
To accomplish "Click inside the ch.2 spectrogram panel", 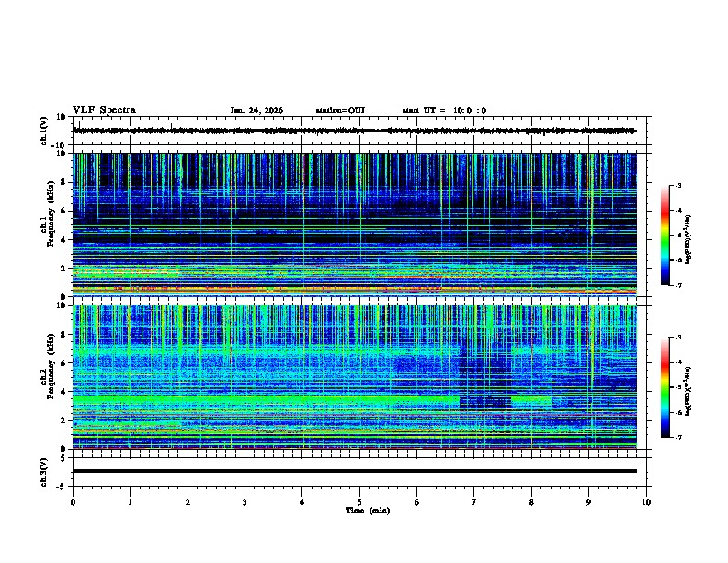I will [x=355, y=377].
